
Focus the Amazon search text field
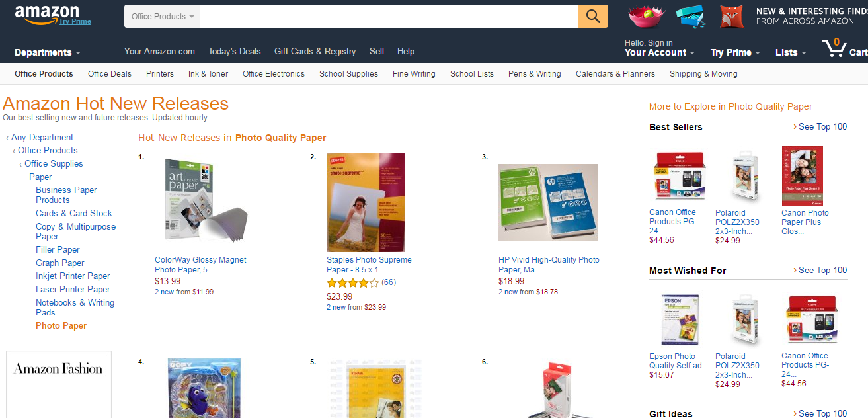click(x=389, y=17)
